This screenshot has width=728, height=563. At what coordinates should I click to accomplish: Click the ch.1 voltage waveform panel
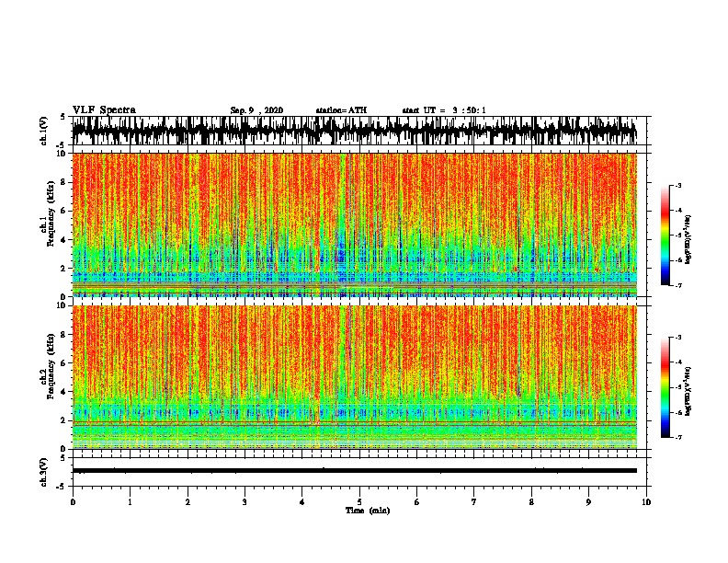(x=358, y=131)
